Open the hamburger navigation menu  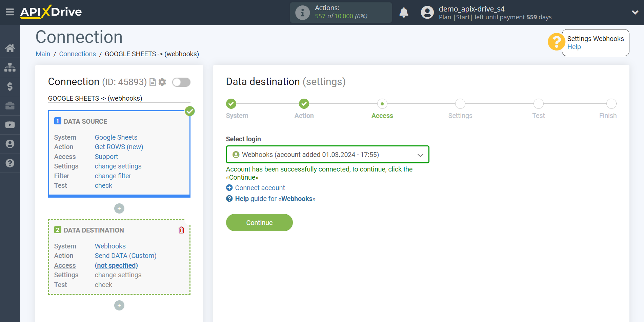(10, 12)
